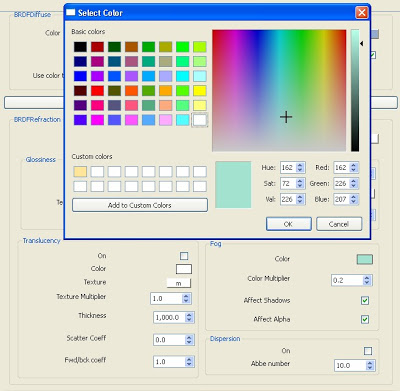The image size is (400, 391).
Task: Pick the dark red basic color swatch
Action: 97,47
